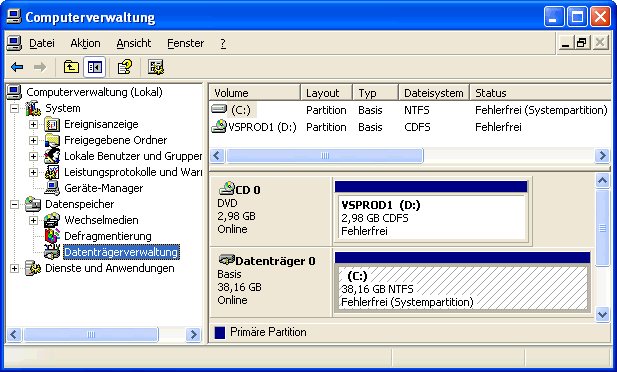The image size is (617, 372).
Task: Click the Up one level folder icon
Action: [x=71, y=67]
